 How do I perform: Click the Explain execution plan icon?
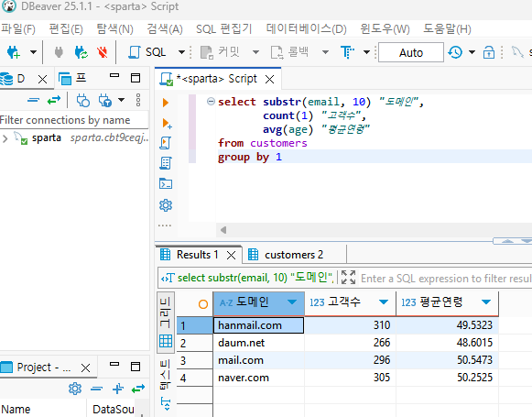(166, 163)
